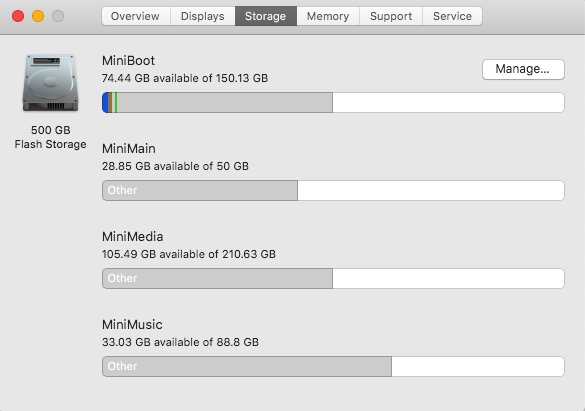Click the free space area of MiniMusic bar
The image size is (585, 411).
[x=478, y=367]
